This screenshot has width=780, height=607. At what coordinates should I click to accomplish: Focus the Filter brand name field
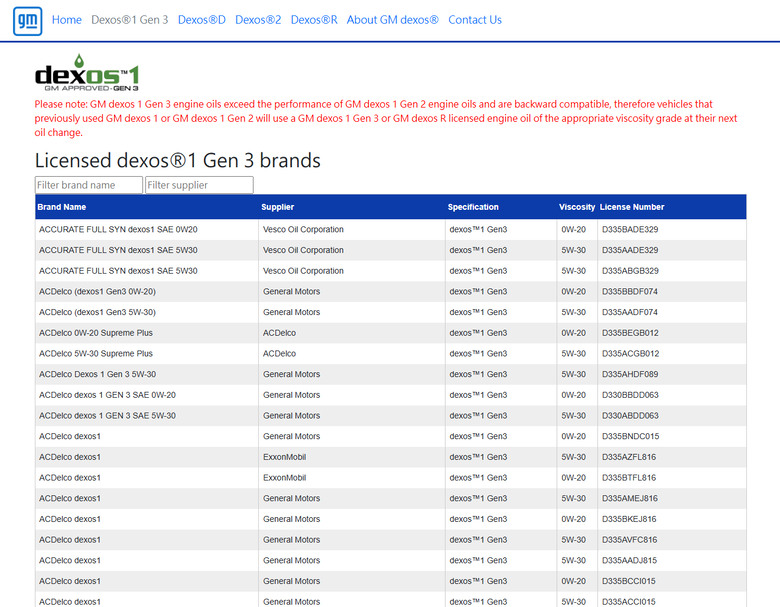tap(89, 185)
